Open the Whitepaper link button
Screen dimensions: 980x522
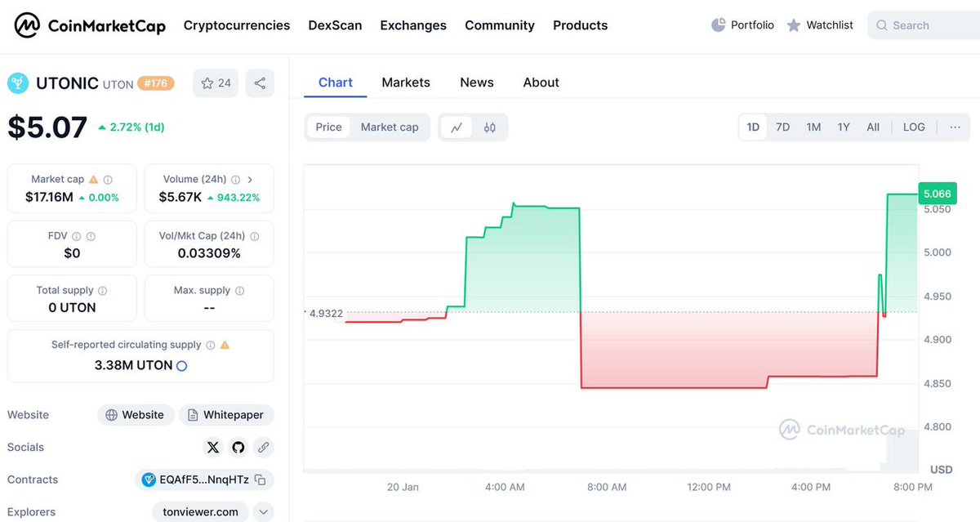226,415
